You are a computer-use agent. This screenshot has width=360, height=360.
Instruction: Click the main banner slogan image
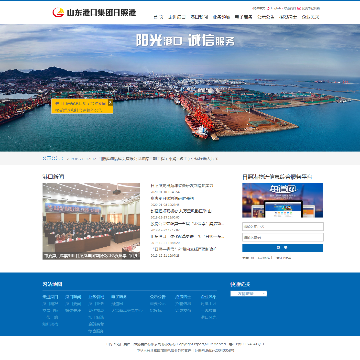point(185,40)
